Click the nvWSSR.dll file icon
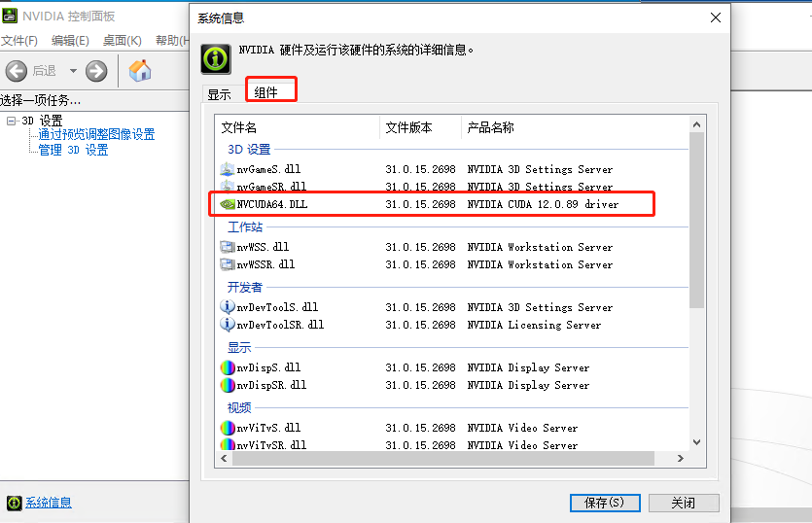This screenshot has height=523, width=812. click(227, 264)
